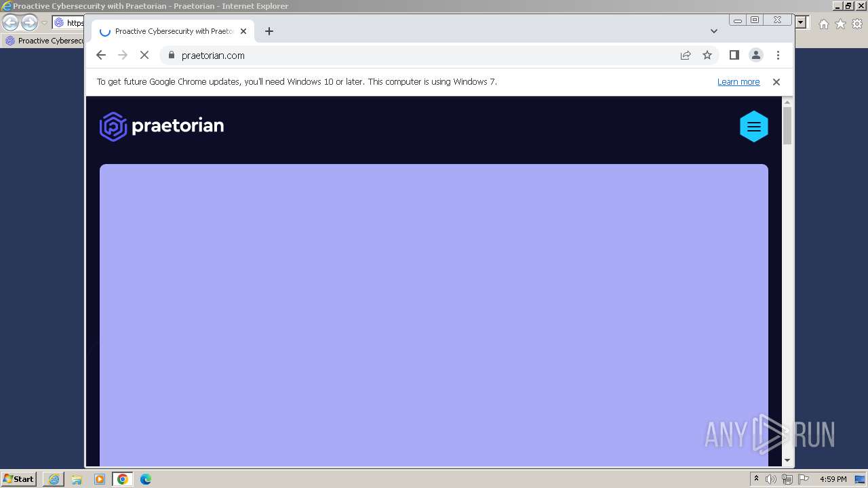Go back in the Internet Explorer window

11,23
